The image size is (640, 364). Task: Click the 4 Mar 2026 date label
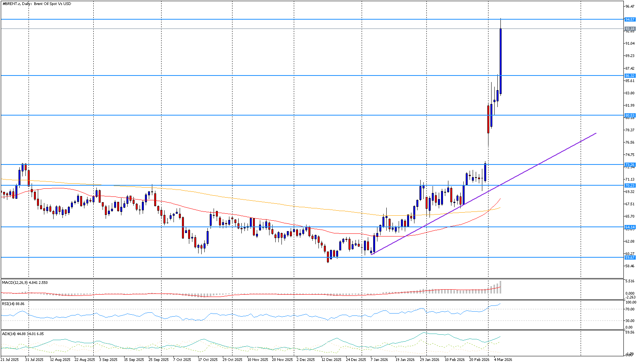503,360
